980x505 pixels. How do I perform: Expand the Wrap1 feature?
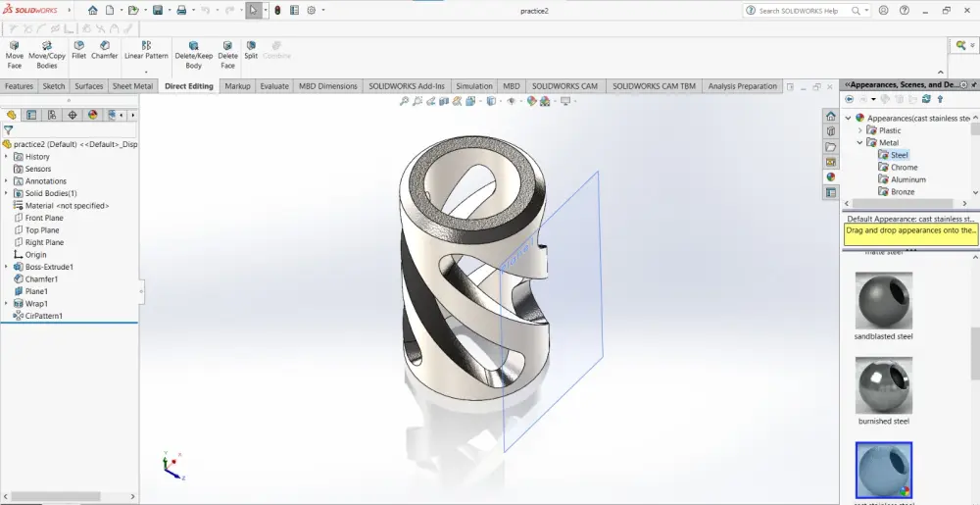point(7,304)
